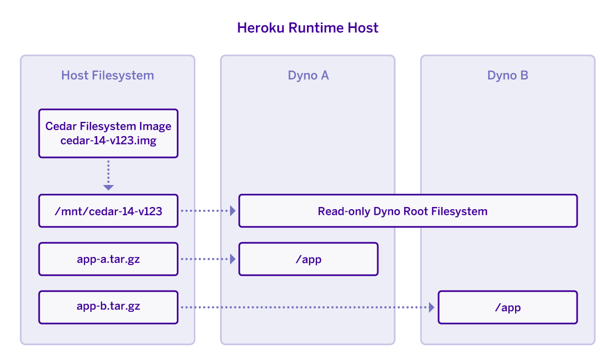Image resolution: width=615 pixels, height=364 pixels.
Task: Click the dotted arrow below Cedar Filesystem Image
Action: 108,175
